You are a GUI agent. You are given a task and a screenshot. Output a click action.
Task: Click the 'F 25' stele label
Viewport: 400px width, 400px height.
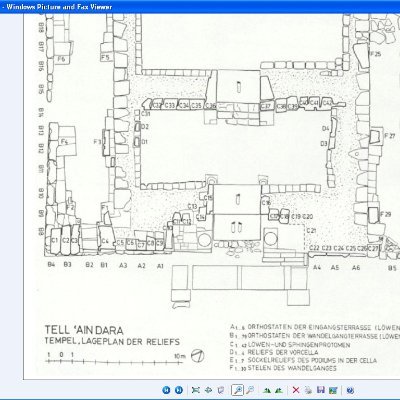375,54
